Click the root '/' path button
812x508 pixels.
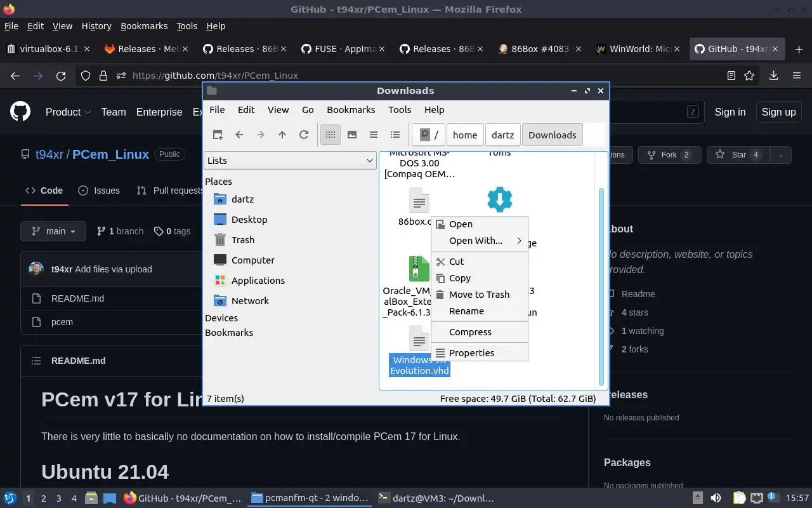pos(429,135)
